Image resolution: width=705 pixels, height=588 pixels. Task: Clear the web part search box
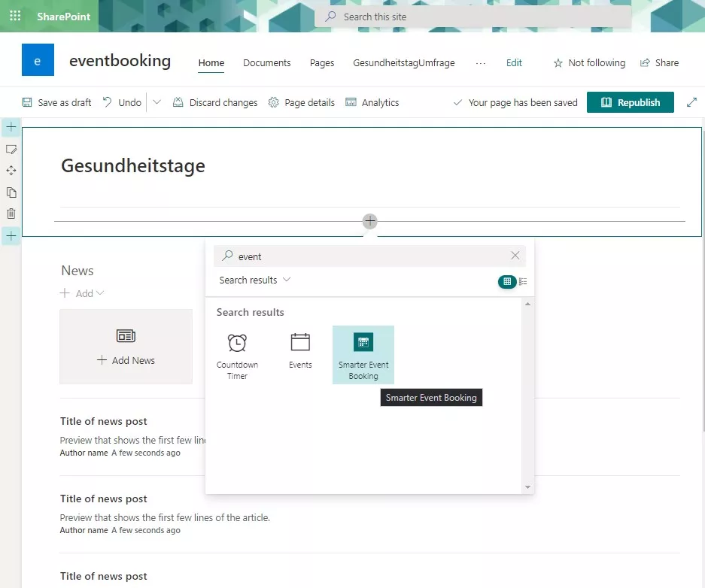tap(515, 256)
